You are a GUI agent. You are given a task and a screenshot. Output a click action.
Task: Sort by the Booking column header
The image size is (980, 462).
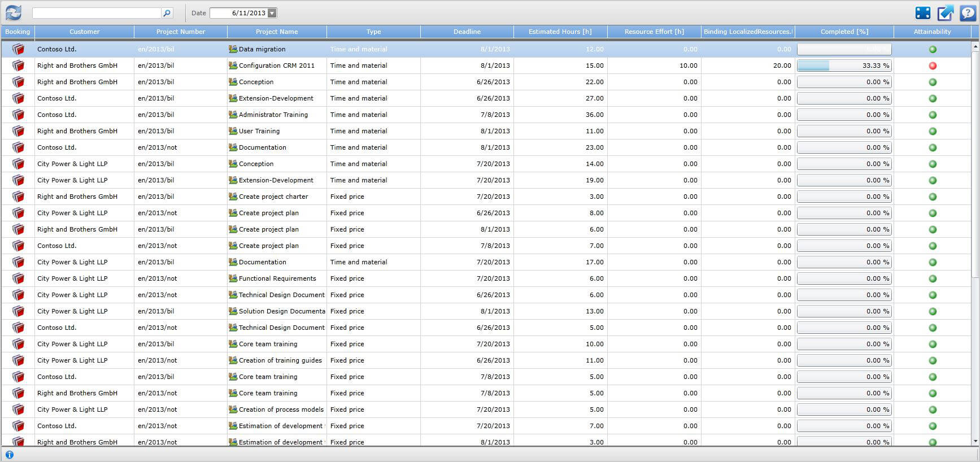pyautogui.click(x=18, y=32)
